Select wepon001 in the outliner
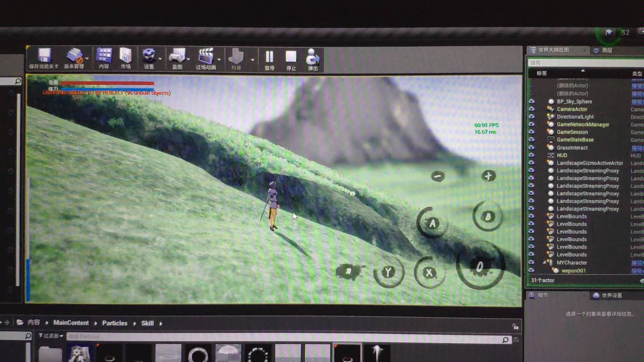The width and height of the screenshot is (644, 362). tap(573, 270)
